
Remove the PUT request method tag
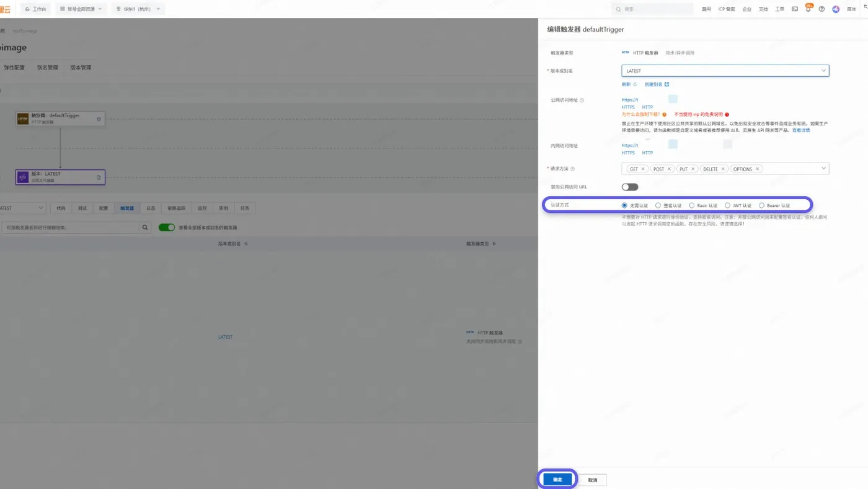(693, 169)
